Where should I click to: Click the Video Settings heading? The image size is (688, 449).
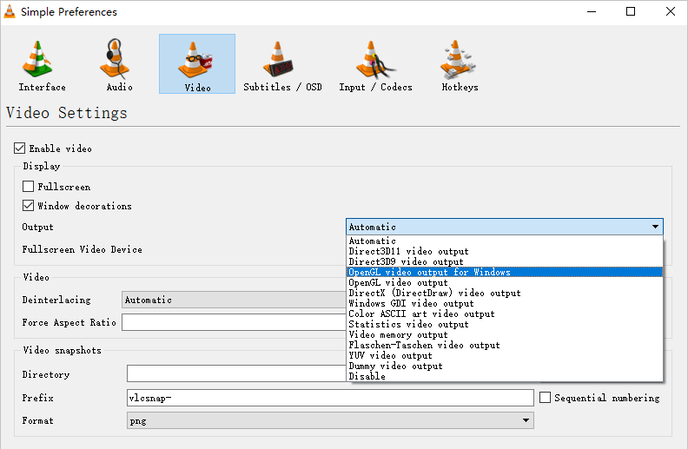67,113
